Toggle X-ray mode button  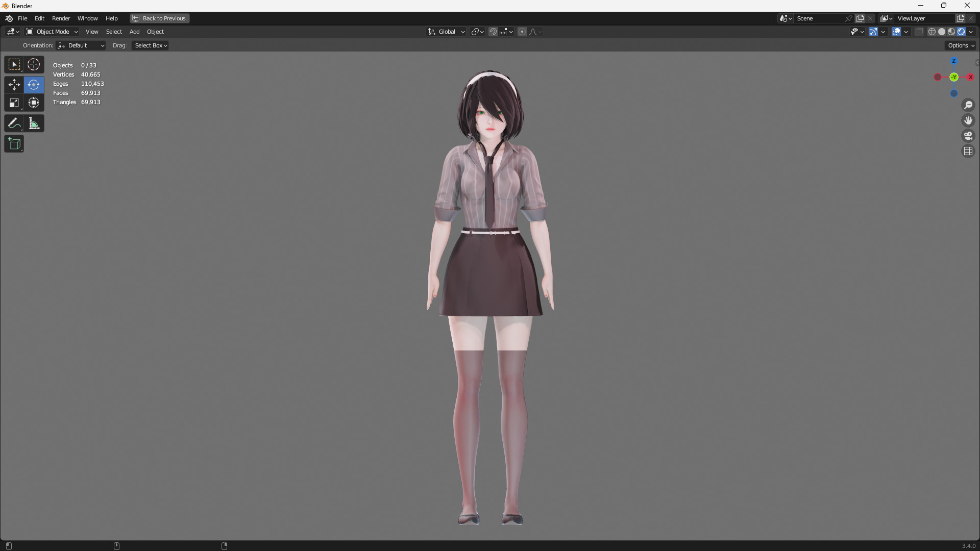tap(919, 32)
